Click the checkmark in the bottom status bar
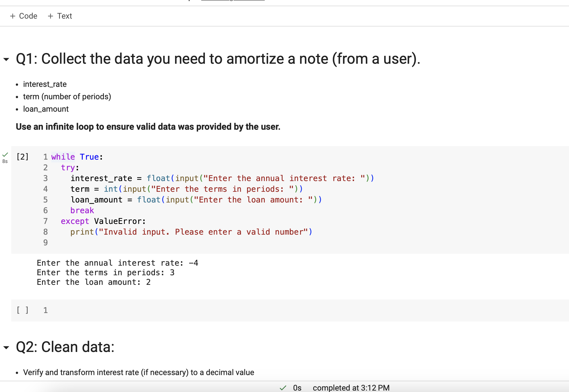This screenshot has width=569, height=392. pos(283,388)
